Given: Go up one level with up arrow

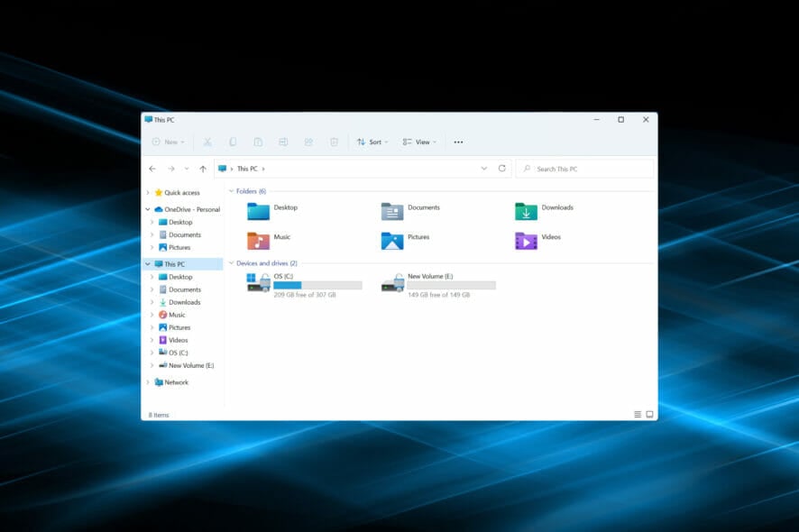Looking at the screenshot, I should click(203, 169).
